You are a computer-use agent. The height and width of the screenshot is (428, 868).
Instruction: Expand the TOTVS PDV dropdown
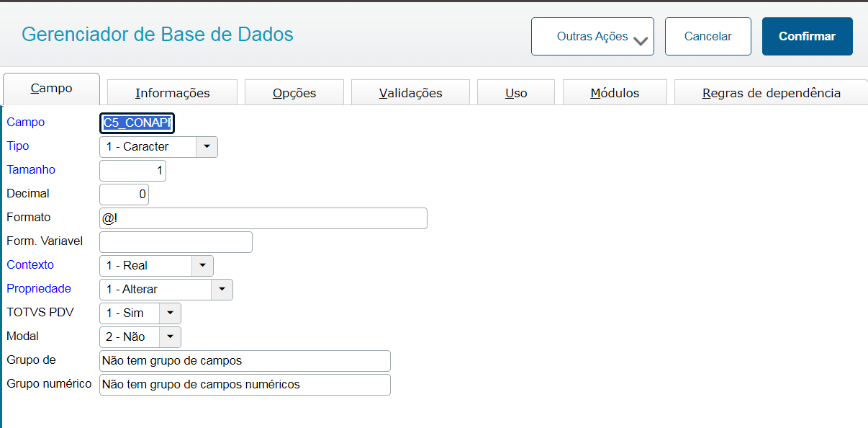click(170, 313)
